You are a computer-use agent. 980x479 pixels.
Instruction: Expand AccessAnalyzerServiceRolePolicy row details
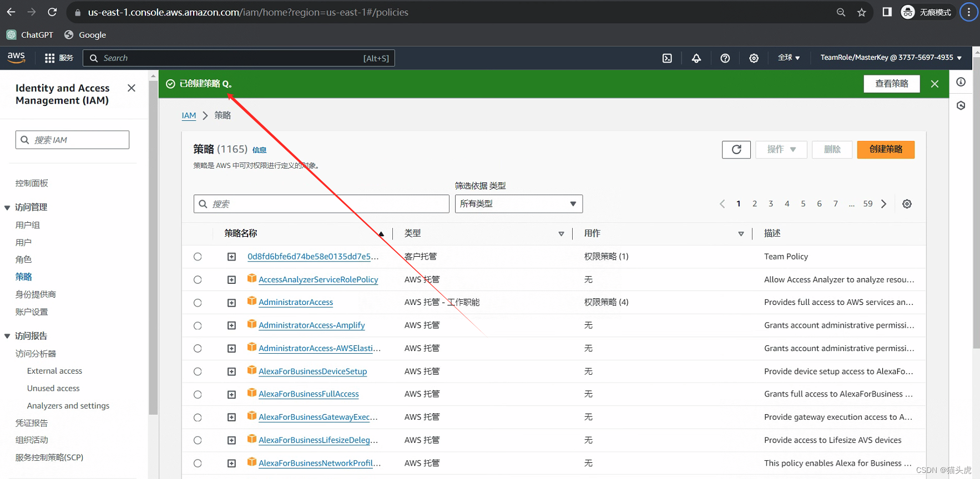click(x=231, y=280)
